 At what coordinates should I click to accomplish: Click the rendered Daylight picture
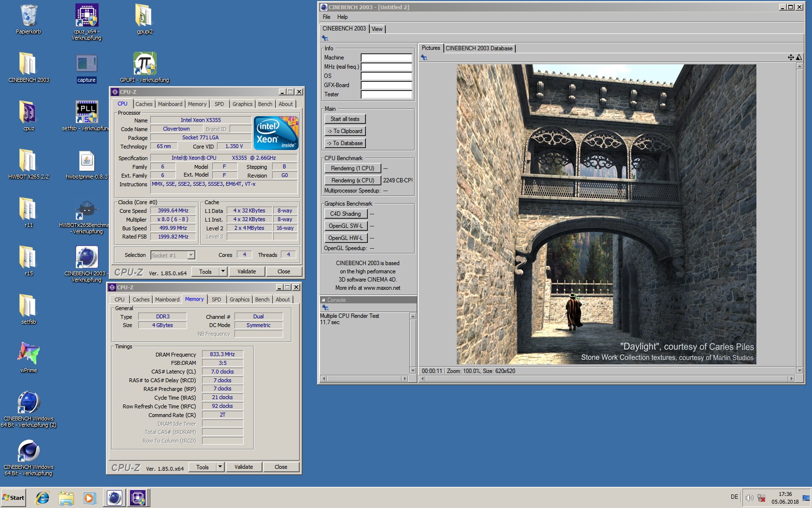tap(606, 214)
